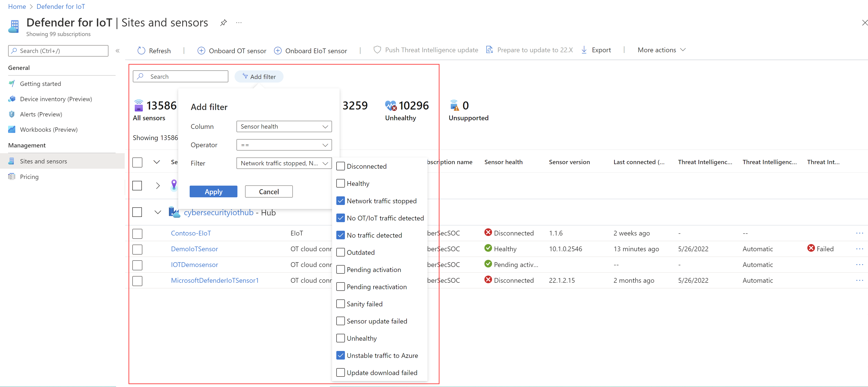Expand the More actions menu
This screenshot has width=868, height=387.
[x=661, y=50]
